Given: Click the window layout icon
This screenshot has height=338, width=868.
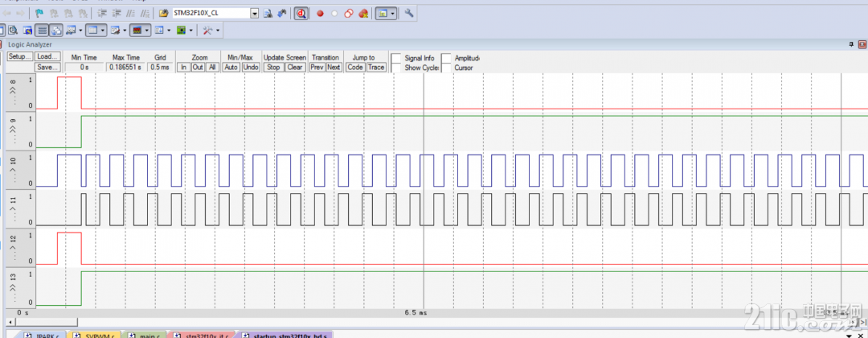Looking at the screenshot, I should point(383,14).
